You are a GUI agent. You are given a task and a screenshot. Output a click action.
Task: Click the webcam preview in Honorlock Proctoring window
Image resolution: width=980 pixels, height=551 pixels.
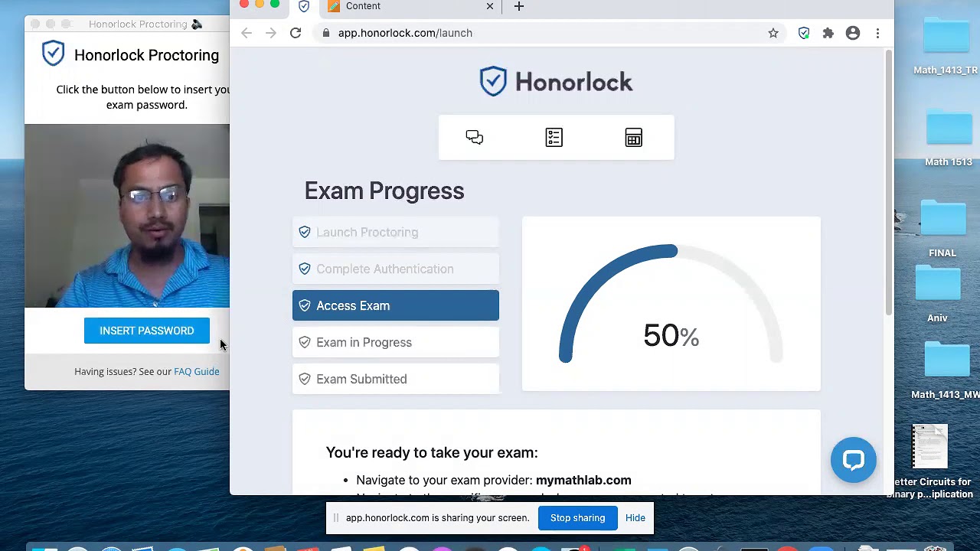[127, 216]
